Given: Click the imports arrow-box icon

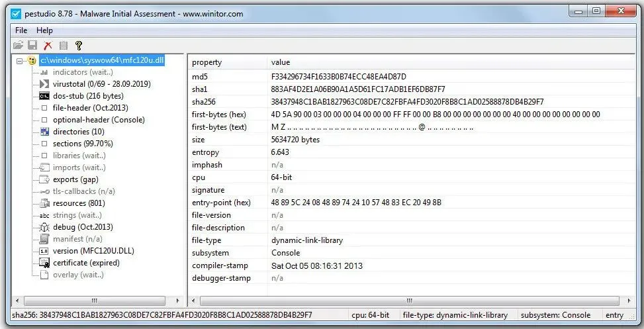Looking at the screenshot, I should click(x=44, y=167).
